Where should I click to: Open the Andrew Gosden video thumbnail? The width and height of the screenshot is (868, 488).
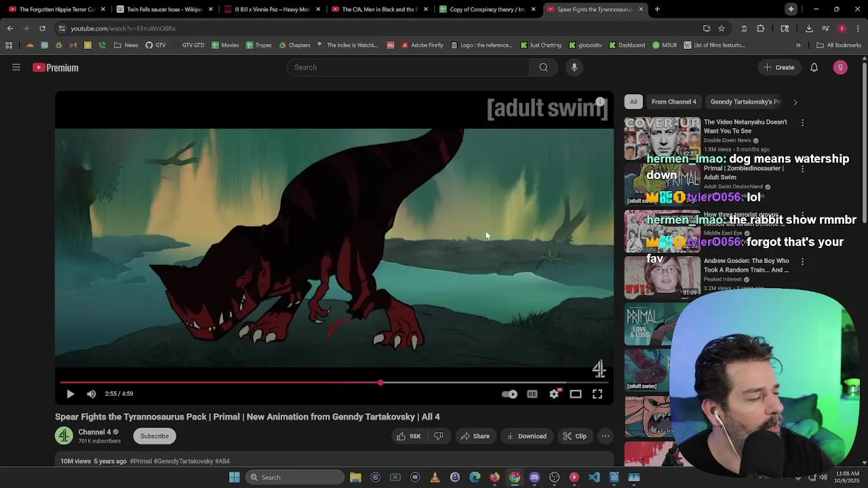(x=663, y=277)
